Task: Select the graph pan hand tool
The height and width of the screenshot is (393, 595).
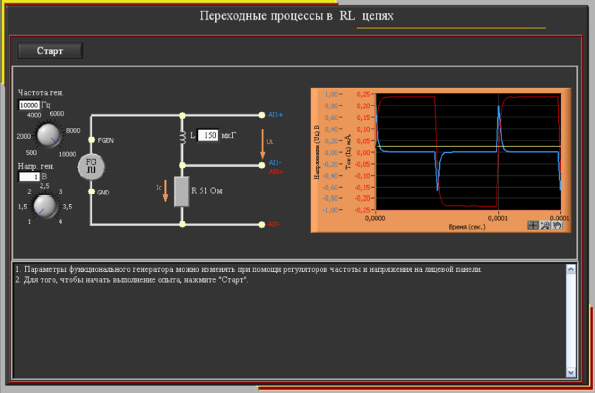Action: pyautogui.click(x=557, y=225)
